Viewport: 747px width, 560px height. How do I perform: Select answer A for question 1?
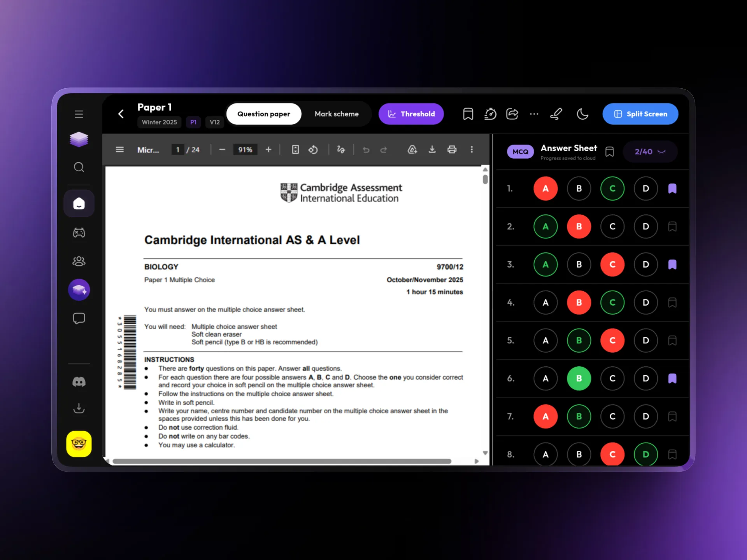coord(545,189)
